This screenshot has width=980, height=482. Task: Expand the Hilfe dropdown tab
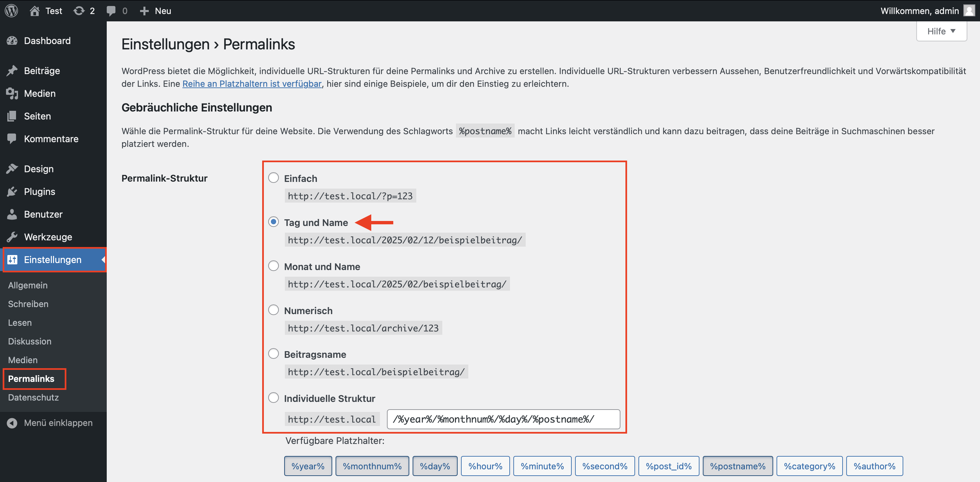tap(941, 31)
